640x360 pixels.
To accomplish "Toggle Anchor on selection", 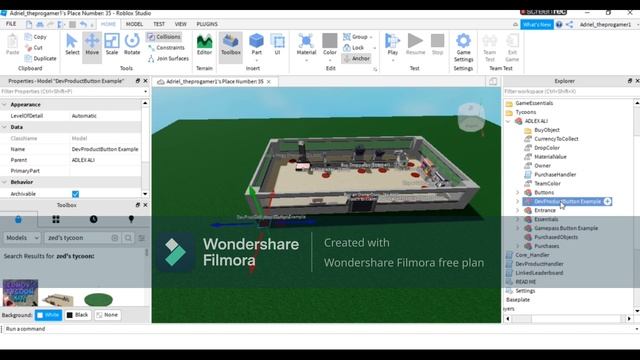I will pyautogui.click(x=356, y=58).
